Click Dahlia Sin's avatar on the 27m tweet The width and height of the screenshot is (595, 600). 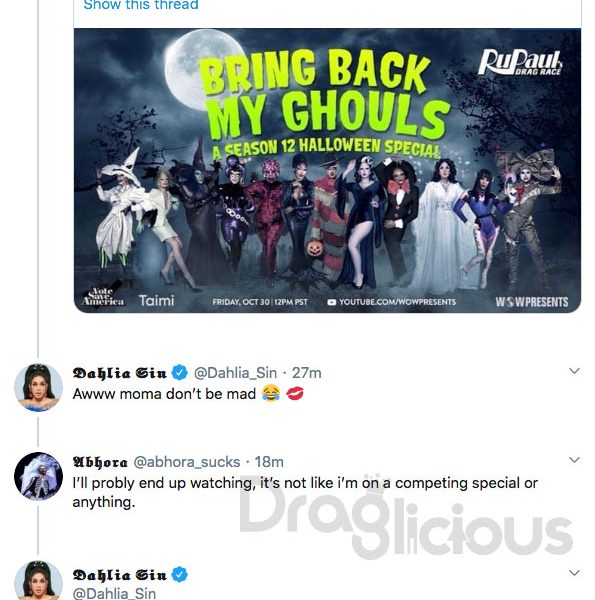[x=38, y=388]
